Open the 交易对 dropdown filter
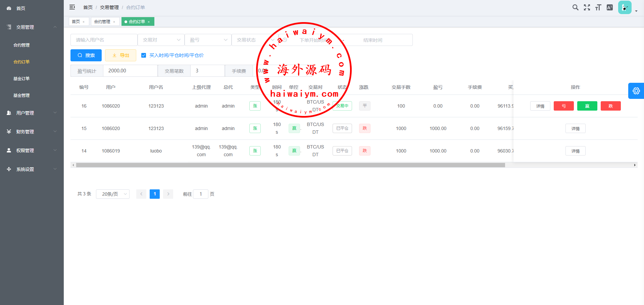 [161, 40]
